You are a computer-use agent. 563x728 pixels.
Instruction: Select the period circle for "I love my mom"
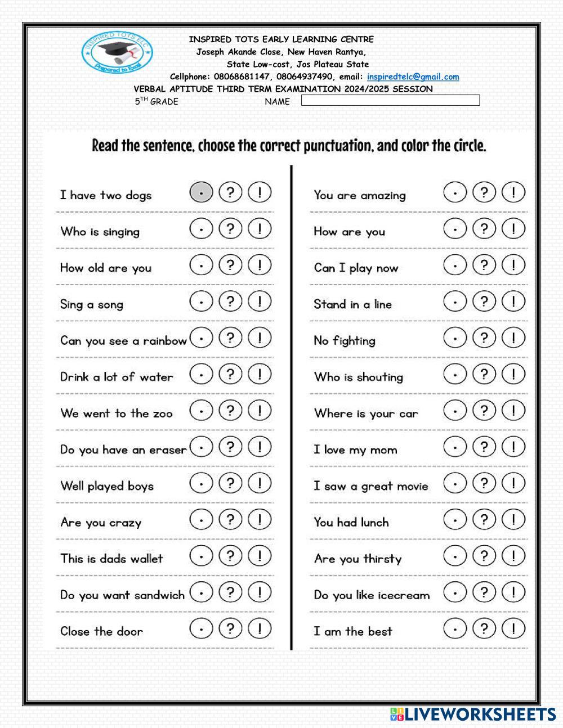coord(455,447)
